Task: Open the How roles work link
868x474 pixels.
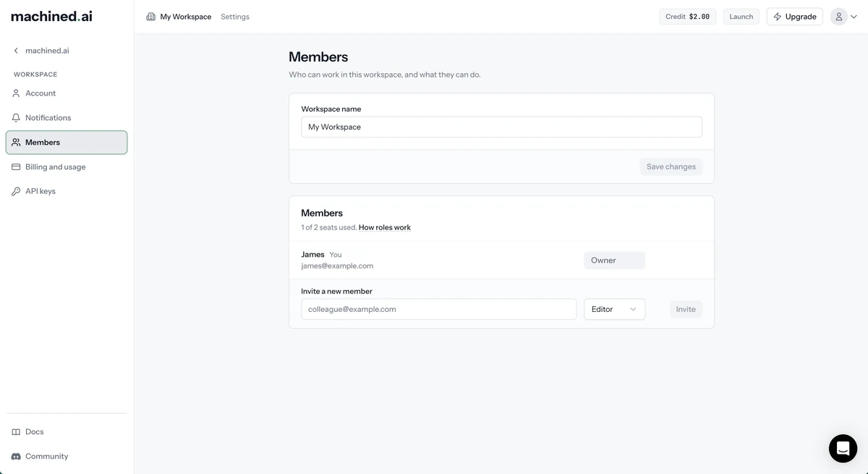Action: (x=385, y=227)
